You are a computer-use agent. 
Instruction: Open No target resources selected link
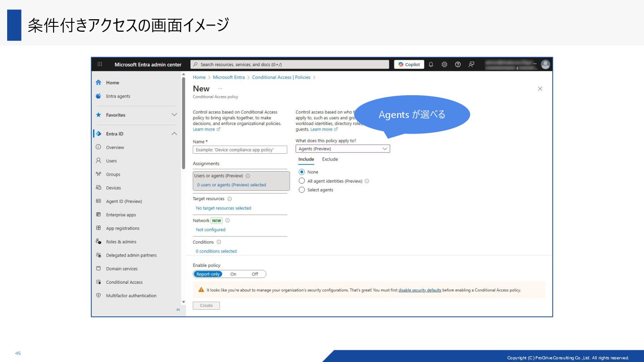point(224,208)
